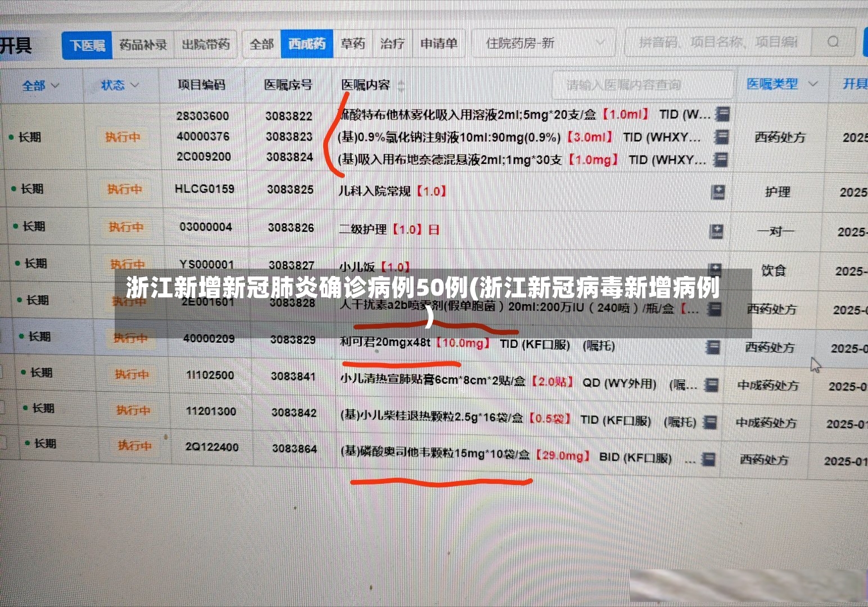Screen dimensions: 868x607
Task: Open note icon for 磷酸奥司他韦颗粒 row
Action: pyautogui.click(x=709, y=459)
